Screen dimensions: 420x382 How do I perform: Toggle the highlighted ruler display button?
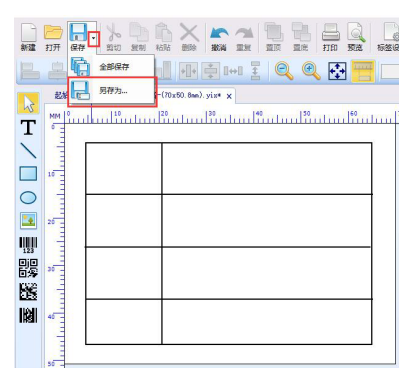[363, 71]
